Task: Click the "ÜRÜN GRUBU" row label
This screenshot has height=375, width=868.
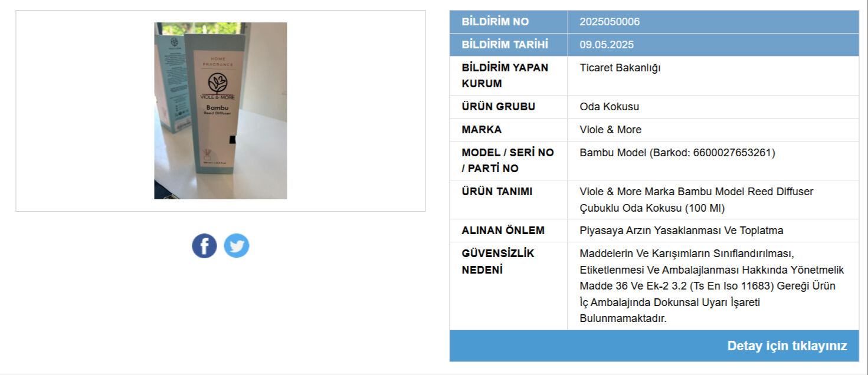Action: (498, 107)
